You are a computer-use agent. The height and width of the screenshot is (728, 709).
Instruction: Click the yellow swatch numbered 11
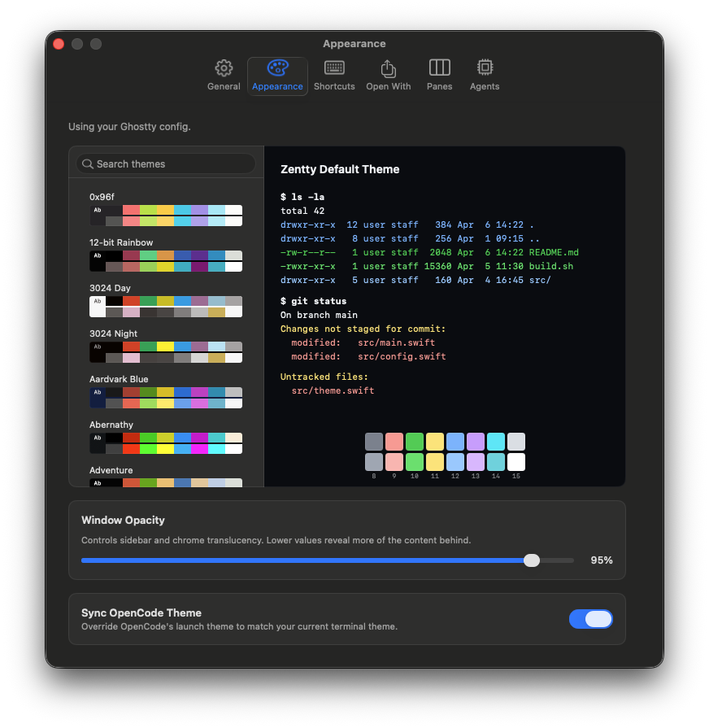pyautogui.click(x=435, y=462)
